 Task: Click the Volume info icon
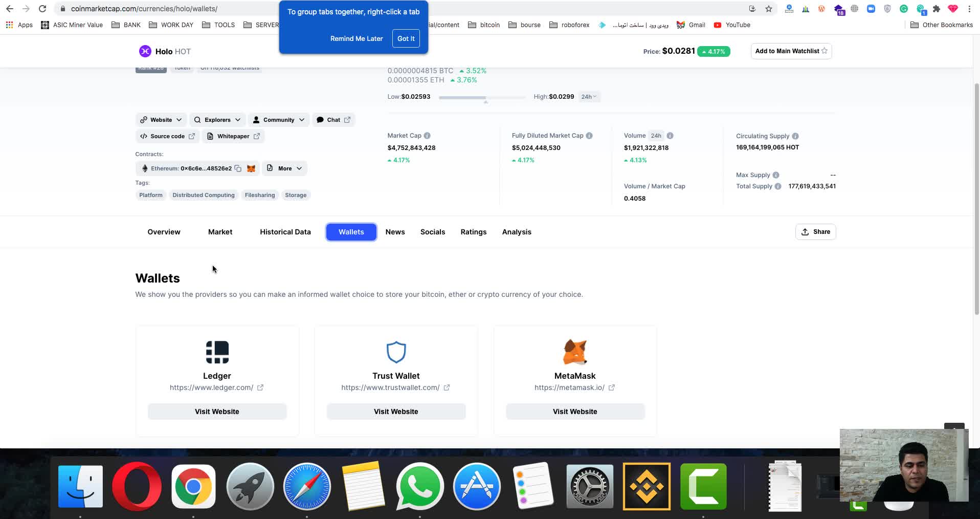click(670, 136)
